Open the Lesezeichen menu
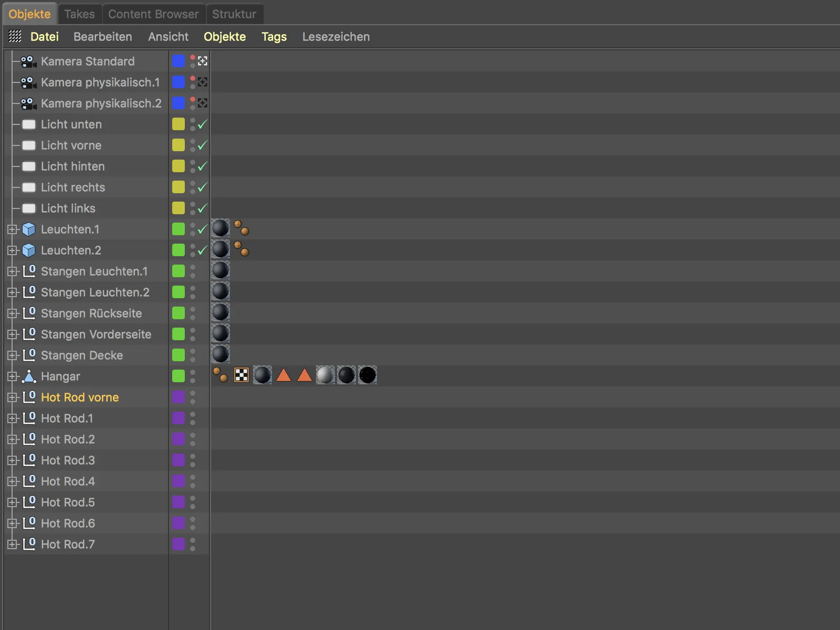 tap(336, 37)
